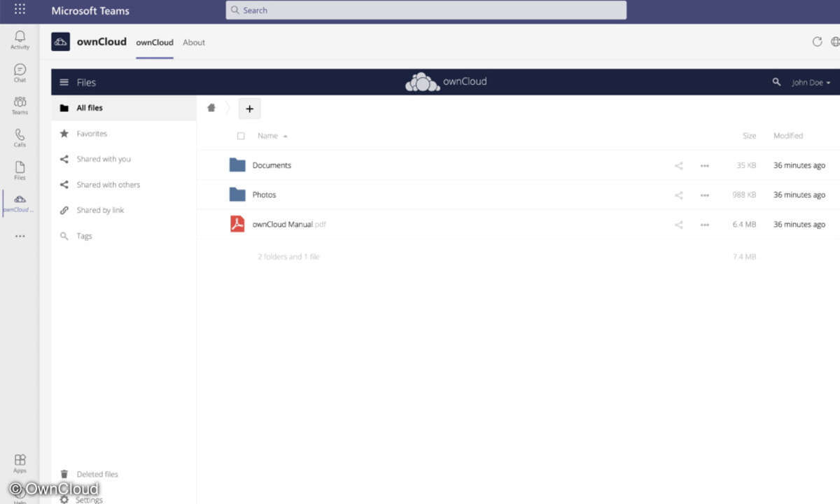Screen dimensions: 840x504
Task: Select All files in sidebar
Action: tap(124, 108)
